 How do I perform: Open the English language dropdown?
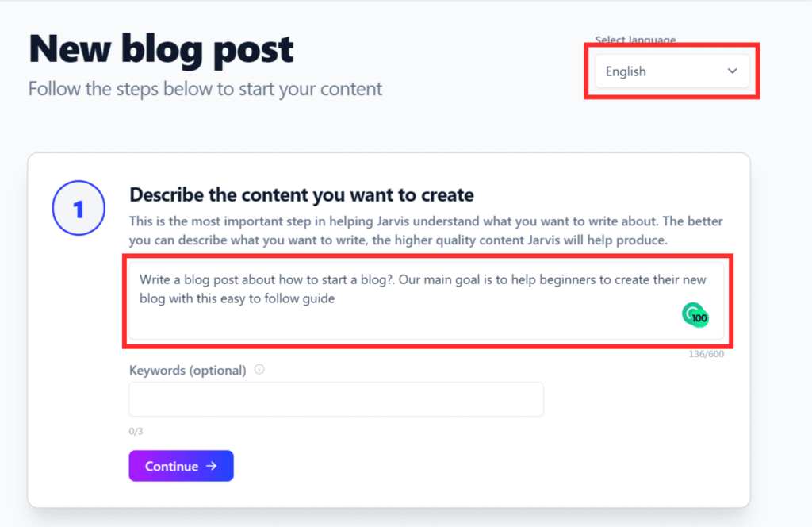[x=672, y=71]
